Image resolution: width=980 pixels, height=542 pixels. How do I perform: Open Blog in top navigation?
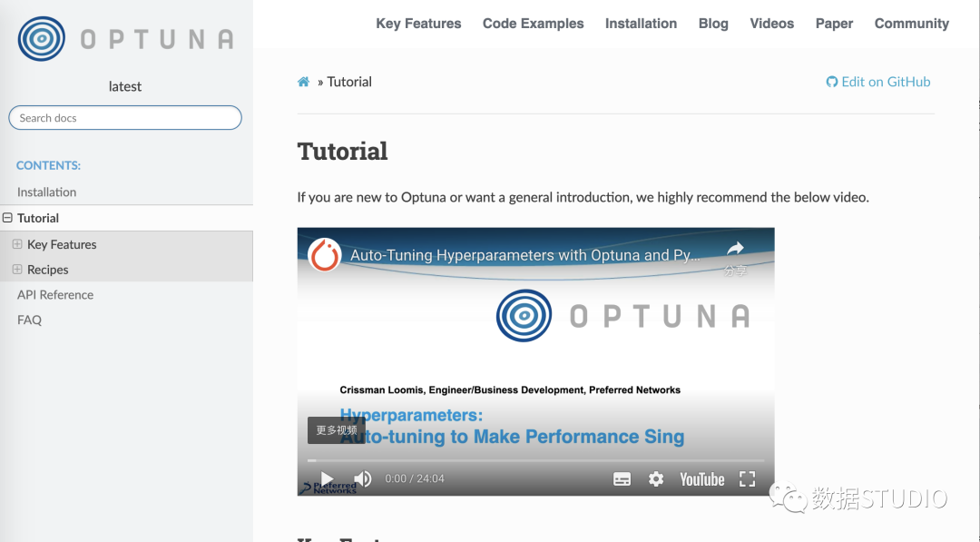tap(713, 24)
